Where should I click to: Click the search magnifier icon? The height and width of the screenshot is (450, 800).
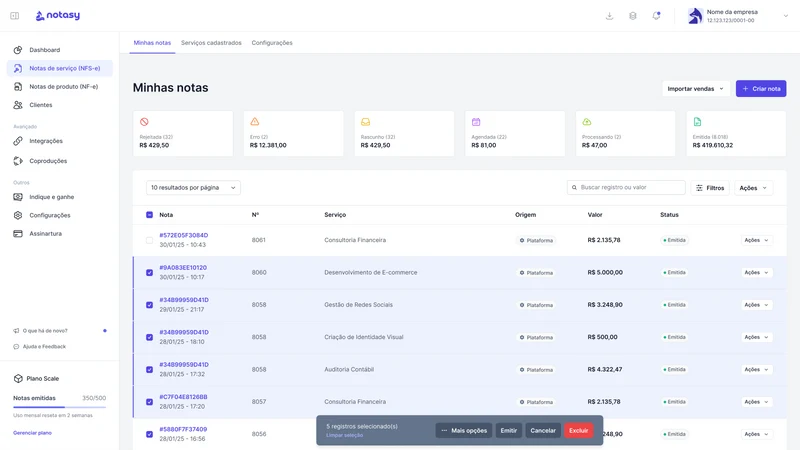coord(574,188)
